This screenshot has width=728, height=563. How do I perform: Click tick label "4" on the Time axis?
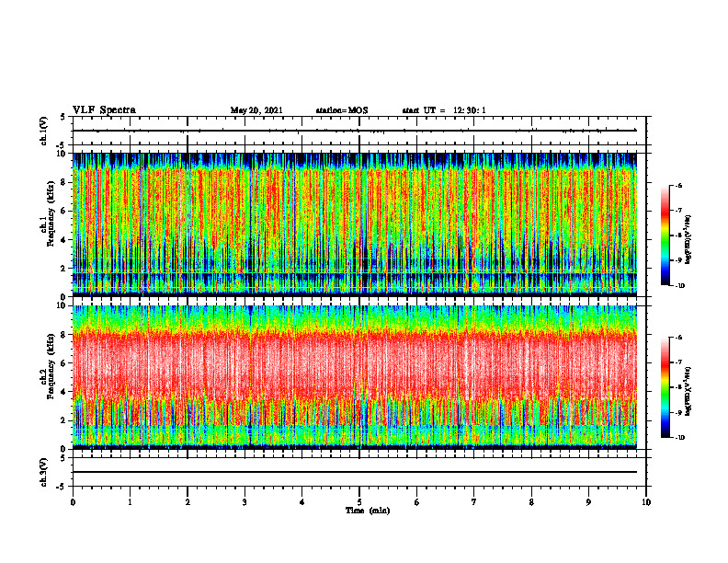click(302, 502)
